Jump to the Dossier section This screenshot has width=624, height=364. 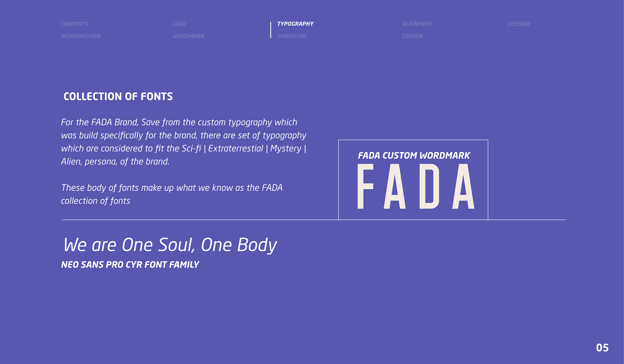(x=519, y=24)
